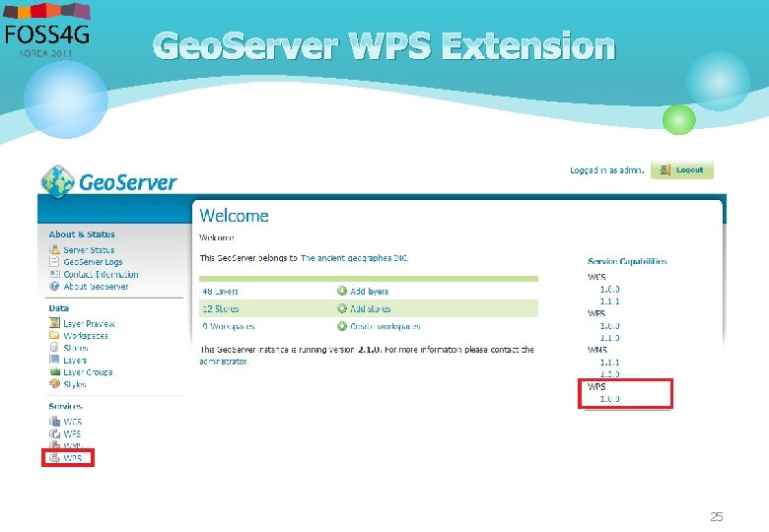Open Layer Groups page

(x=88, y=372)
